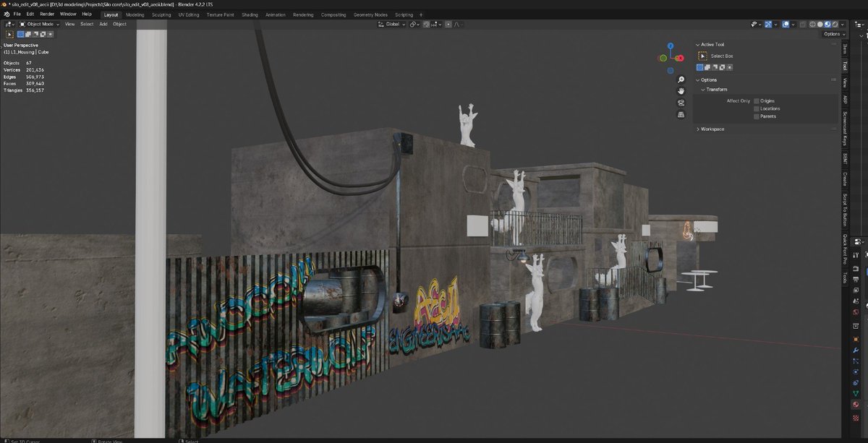Switch to the UV Editing workspace tab
The image size is (868, 443).
(190, 14)
